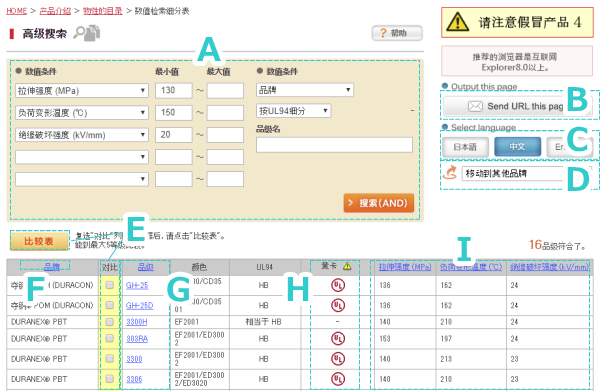Image resolution: width=600 pixels, height=391 pixels.
Task: Open the 品牌 brand dropdown
Action: 305,90
